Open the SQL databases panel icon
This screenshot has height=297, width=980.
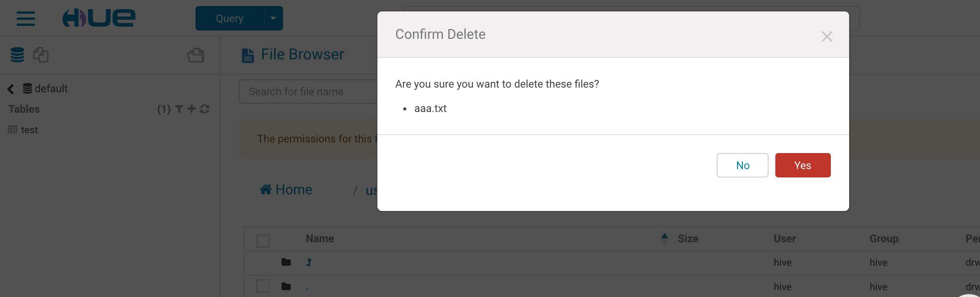[17, 55]
